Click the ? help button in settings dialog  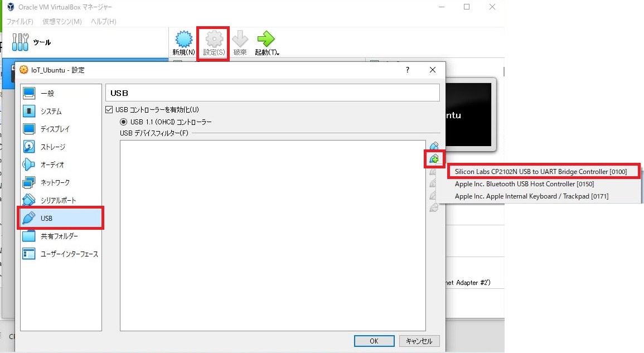click(408, 70)
